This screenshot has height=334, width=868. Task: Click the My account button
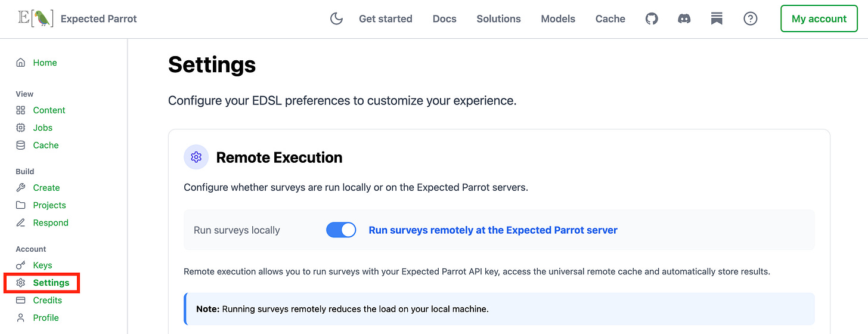819,18
